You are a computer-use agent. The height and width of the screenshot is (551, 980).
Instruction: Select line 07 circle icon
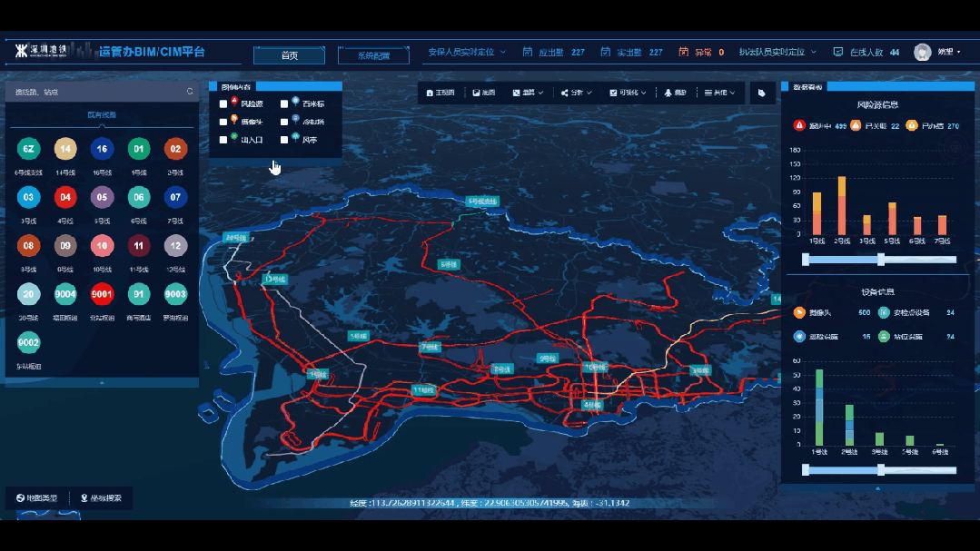pos(175,197)
